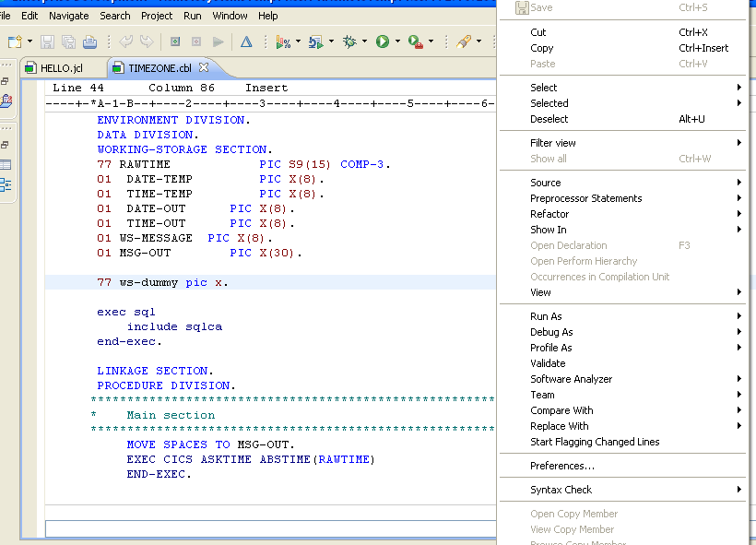The height and width of the screenshot is (545, 756).
Task: Expand the Search flashlight dropdown arrow
Action: (478, 41)
